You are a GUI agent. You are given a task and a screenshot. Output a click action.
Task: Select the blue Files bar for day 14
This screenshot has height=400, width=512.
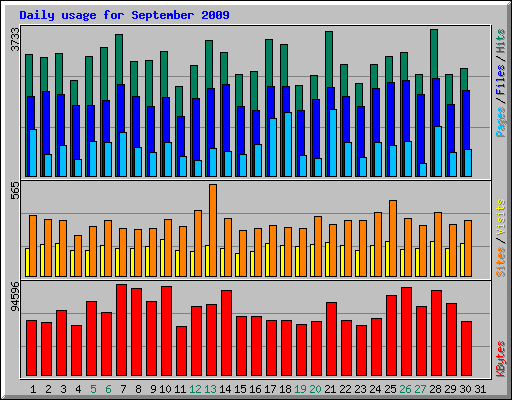226,117
